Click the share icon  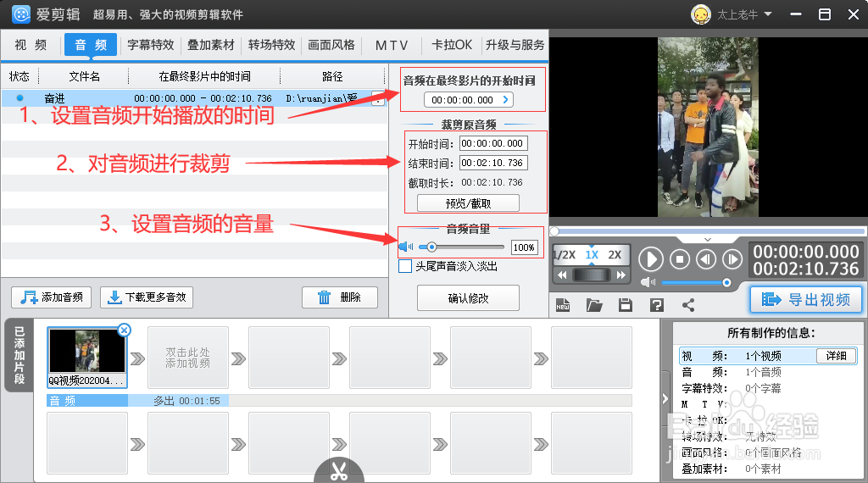point(688,305)
